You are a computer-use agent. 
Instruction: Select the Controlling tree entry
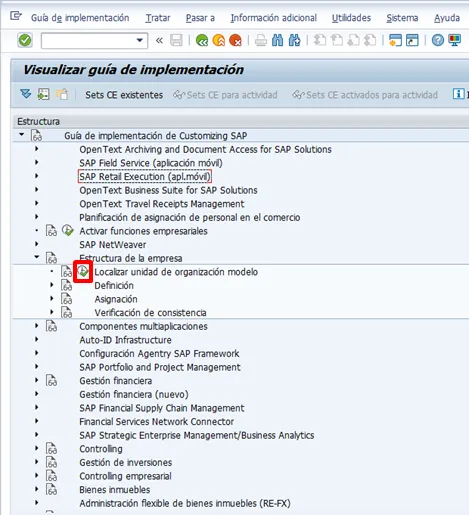point(101,449)
